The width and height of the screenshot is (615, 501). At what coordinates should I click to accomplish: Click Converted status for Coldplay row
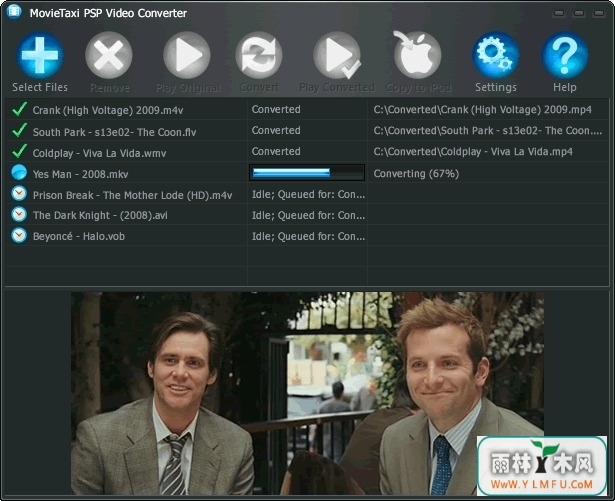coord(276,151)
